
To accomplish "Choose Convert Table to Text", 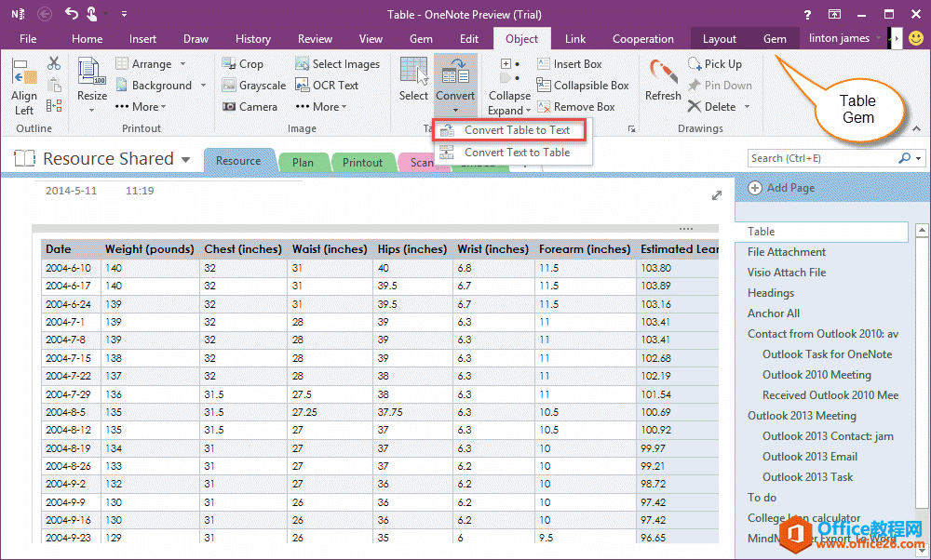I will (517, 130).
